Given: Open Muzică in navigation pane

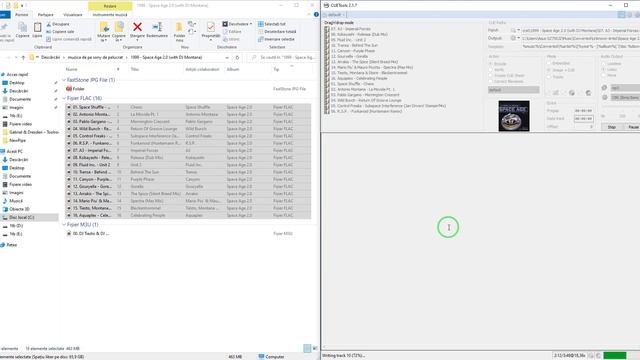Looking at the screenshot, I should (16, 201).
